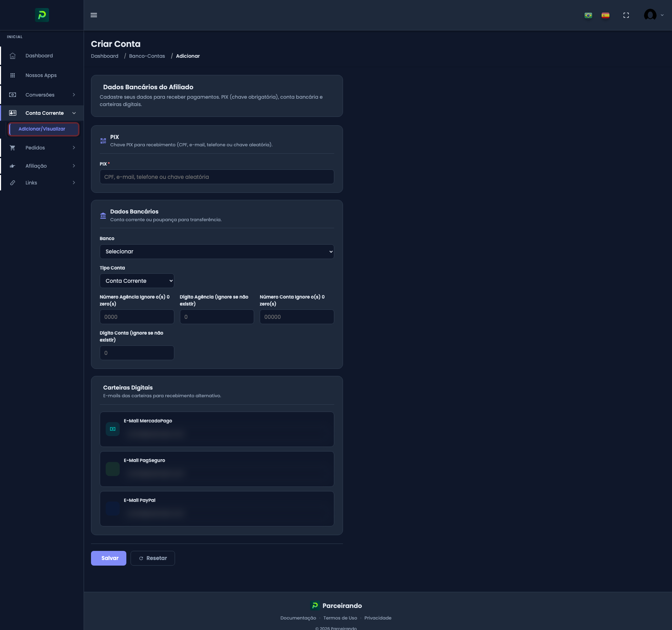
Task: Open the Afiliação menu item
Action: [36, 166]
